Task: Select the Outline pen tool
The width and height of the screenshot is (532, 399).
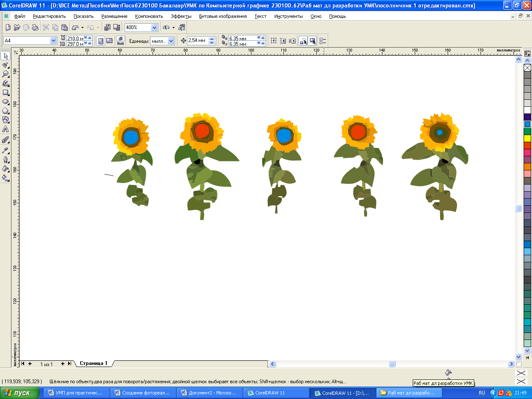Action: pyautogui.click(x=6, y=159)
